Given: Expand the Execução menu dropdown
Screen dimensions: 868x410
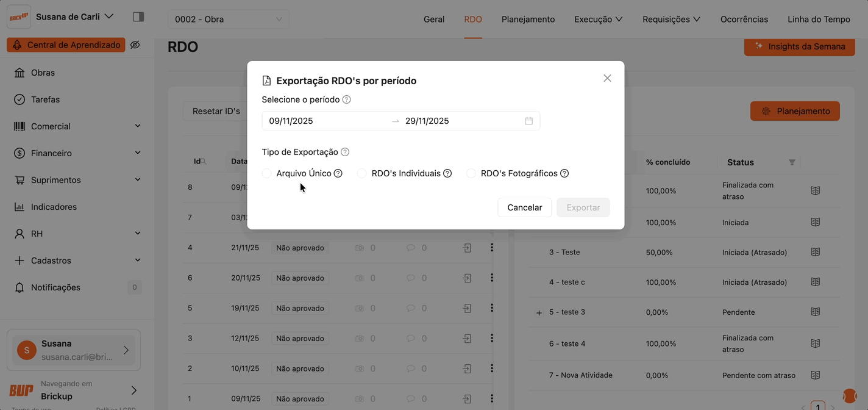Looking at the screenshot, I should tap(598, 19).
